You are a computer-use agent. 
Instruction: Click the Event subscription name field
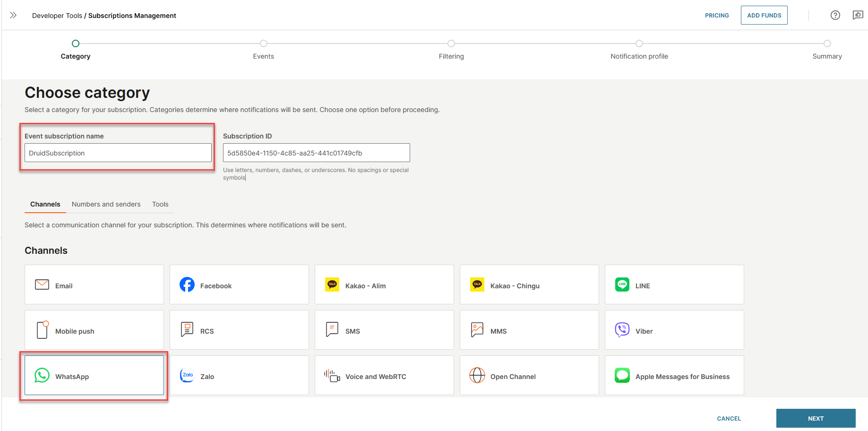point(118,153)
